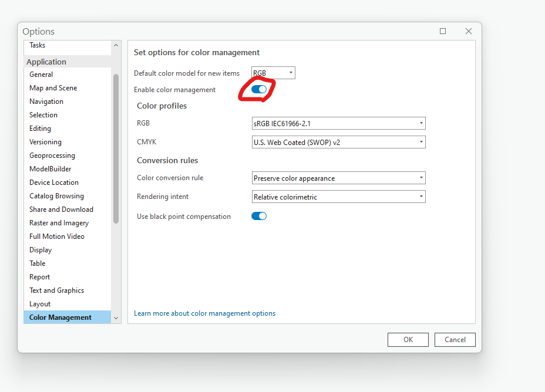Image resolution: width=545 pixels, height=392 pixels.
Task: Click the sidebar scroll down arrow
Action: coord(116,317)
